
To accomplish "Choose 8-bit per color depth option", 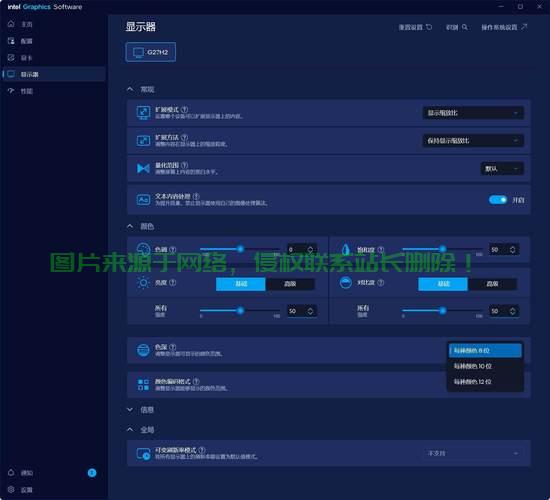I will tap(485, 351).
